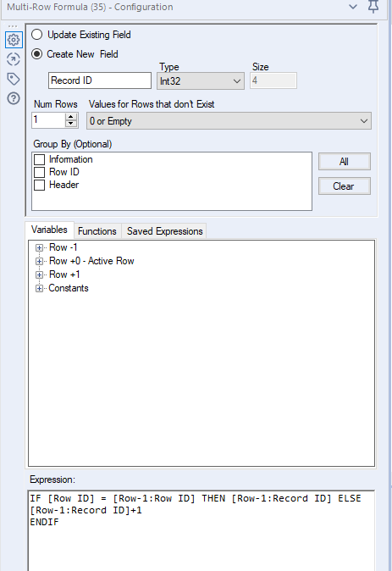Open the Annotation tag icon
This screenshot has width=392, height=571.
(14, 79)
